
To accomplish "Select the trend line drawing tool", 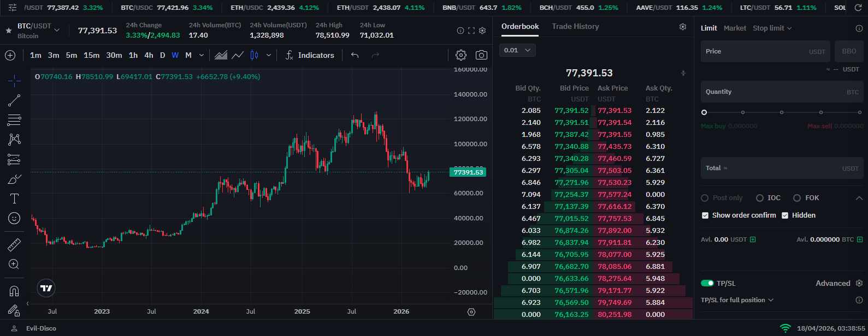I will [x=14, y=100].
